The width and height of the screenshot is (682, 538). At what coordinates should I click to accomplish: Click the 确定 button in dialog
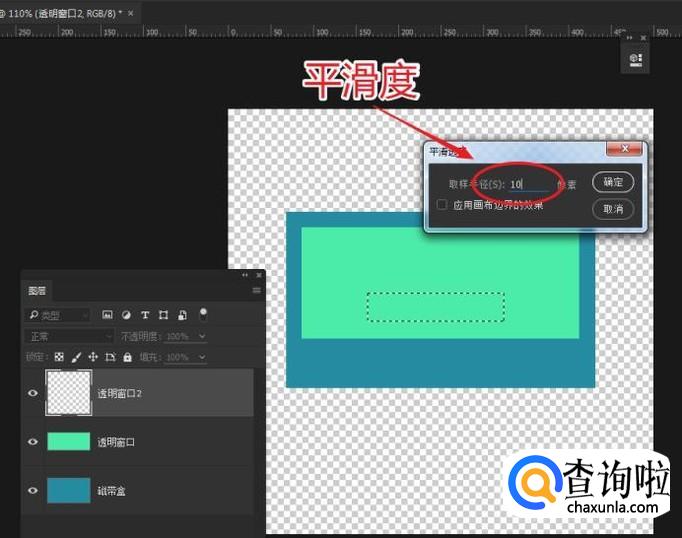tap(613, 182)
